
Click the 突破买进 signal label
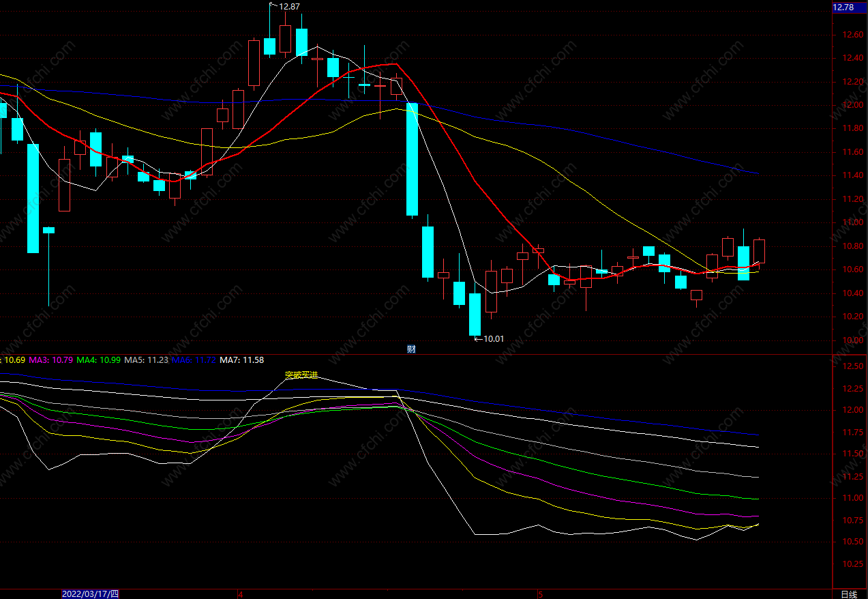tap(301, 375)
